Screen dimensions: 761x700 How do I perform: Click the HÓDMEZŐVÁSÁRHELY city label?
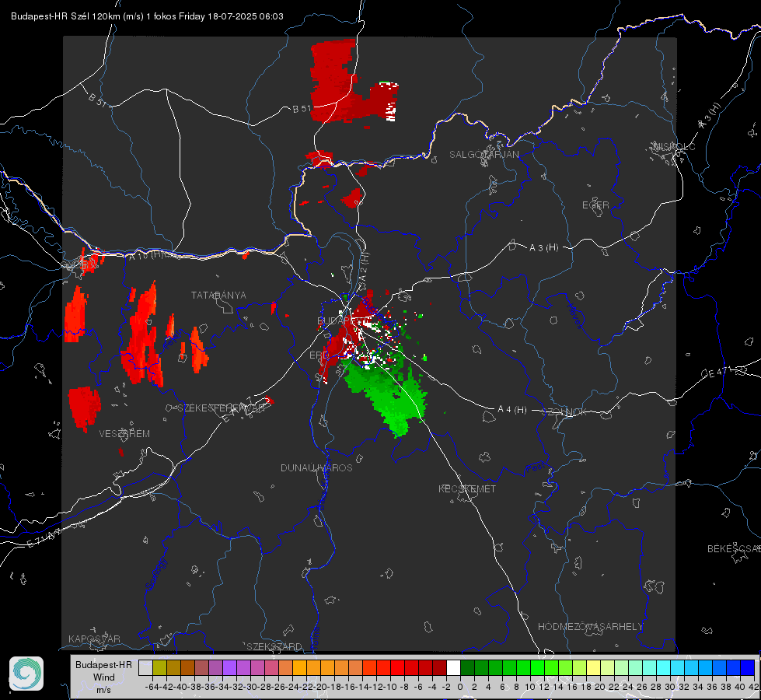(591, 627)
